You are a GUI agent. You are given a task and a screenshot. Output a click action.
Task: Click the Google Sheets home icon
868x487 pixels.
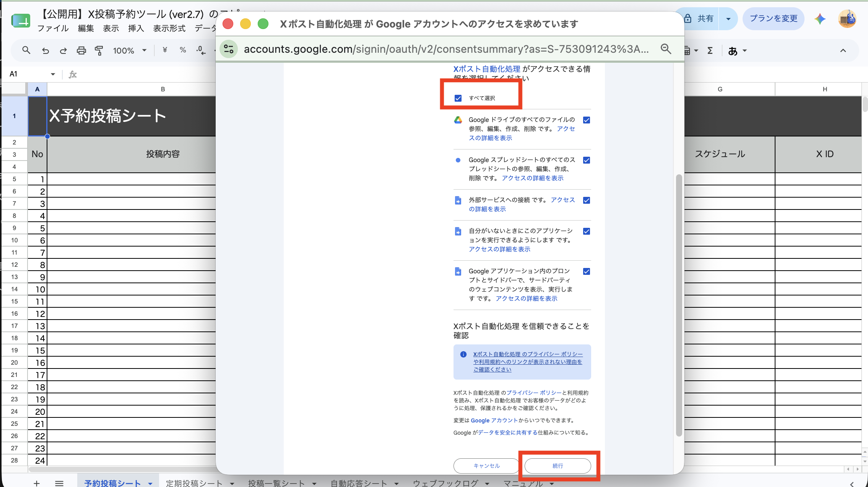tap(20, 20)
